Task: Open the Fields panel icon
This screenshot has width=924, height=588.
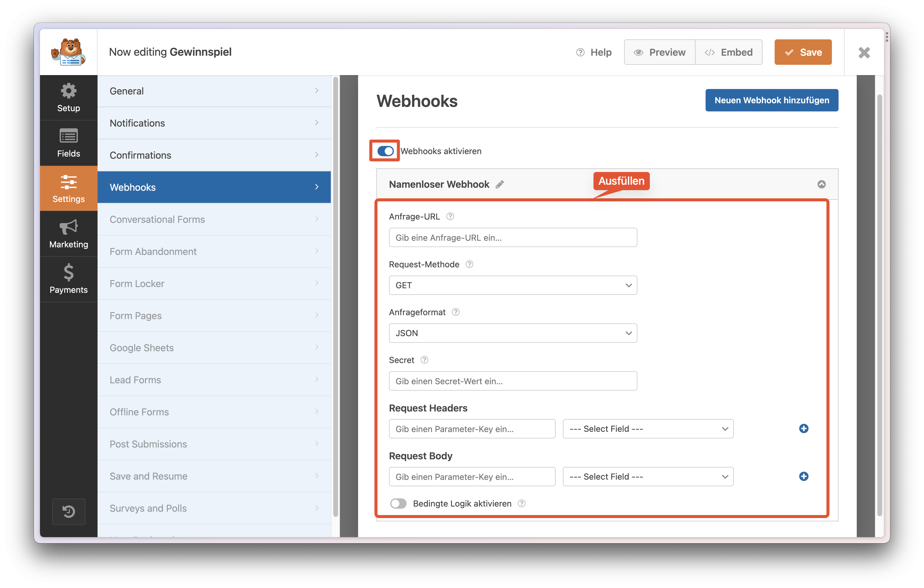Action: (x=68, y=143)
